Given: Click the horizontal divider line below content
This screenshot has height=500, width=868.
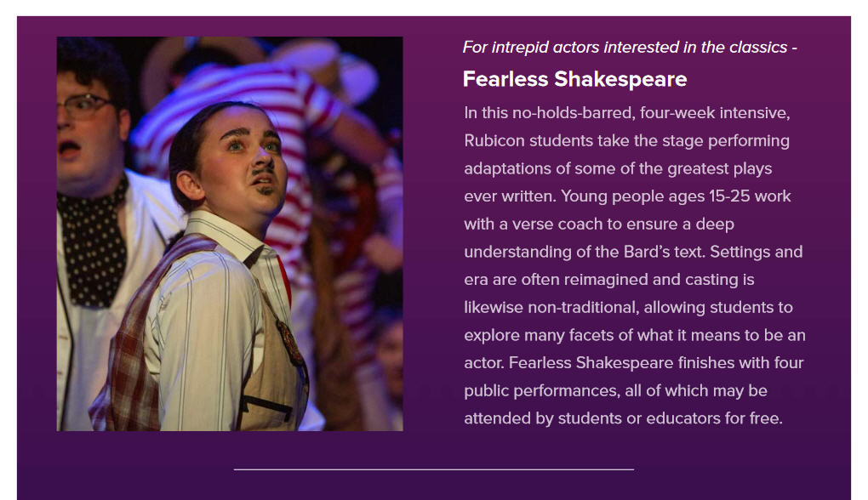Looking at the screenshot, I should [x=433, y=469].
